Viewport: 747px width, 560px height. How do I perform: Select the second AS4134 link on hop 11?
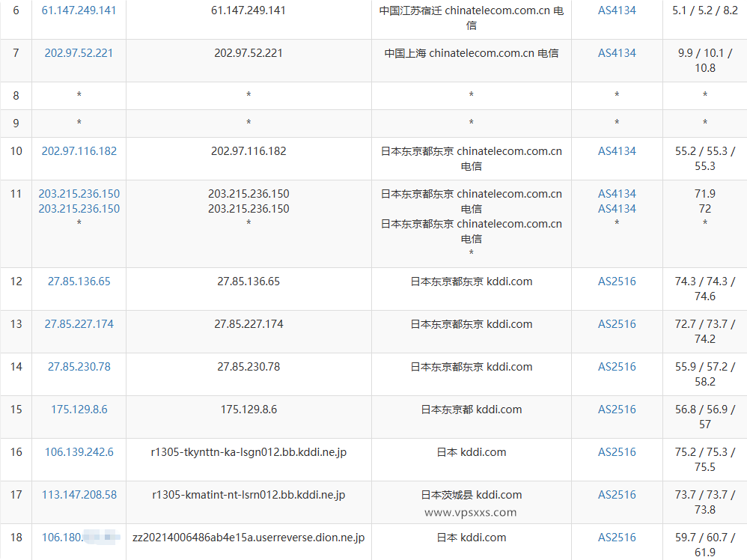coord(616,208)
